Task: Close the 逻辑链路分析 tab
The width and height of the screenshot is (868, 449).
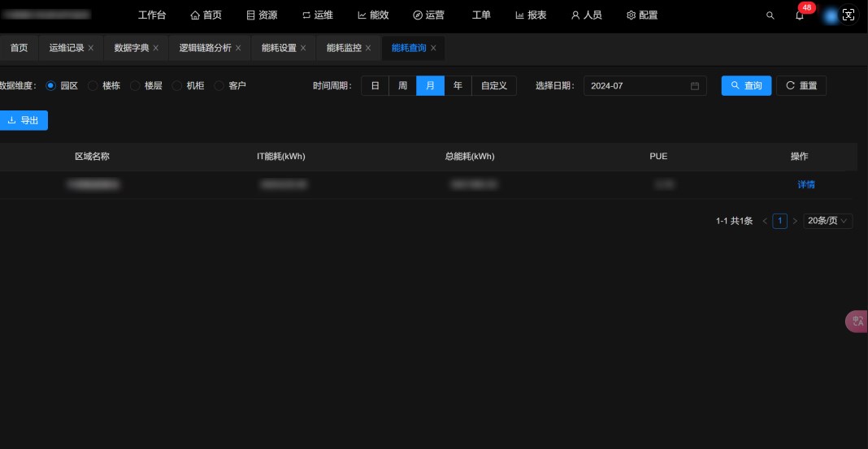Action: click(238, 48)
